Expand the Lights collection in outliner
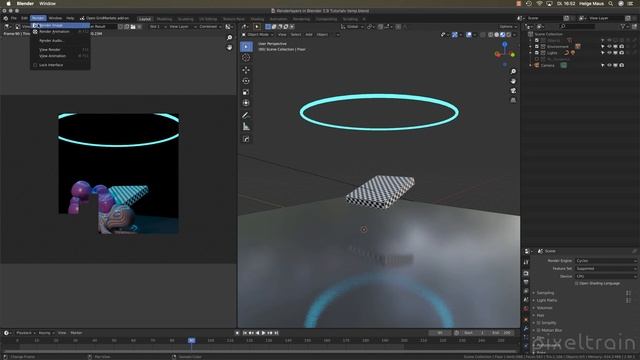The width and height of the screenshot is (640, 360). 531,53
